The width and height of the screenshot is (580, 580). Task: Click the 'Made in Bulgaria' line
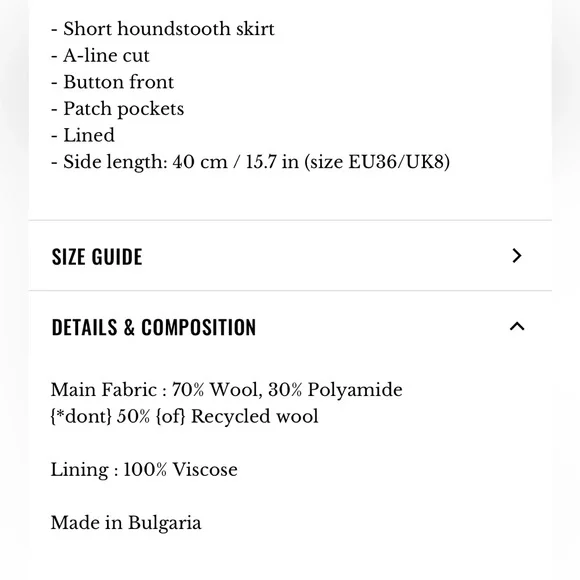pos(126,523)
